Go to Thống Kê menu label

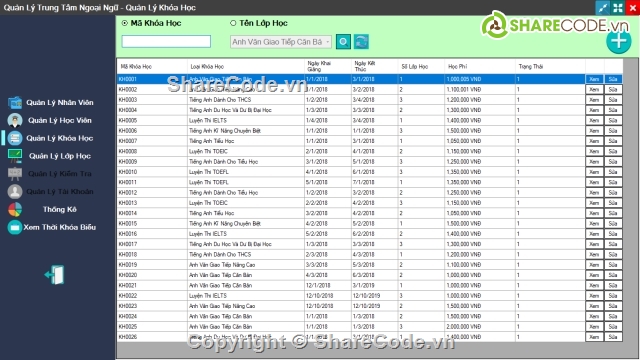coord(60,209)
